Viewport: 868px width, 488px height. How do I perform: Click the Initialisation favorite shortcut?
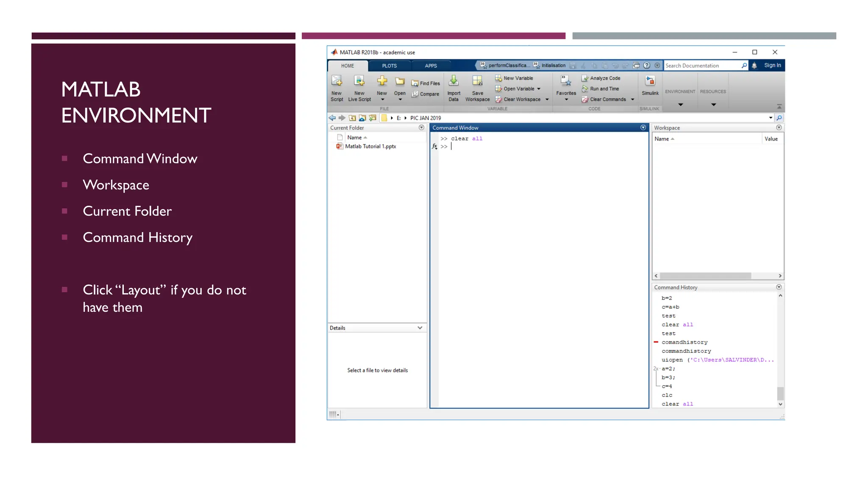(x=549, y=65)
